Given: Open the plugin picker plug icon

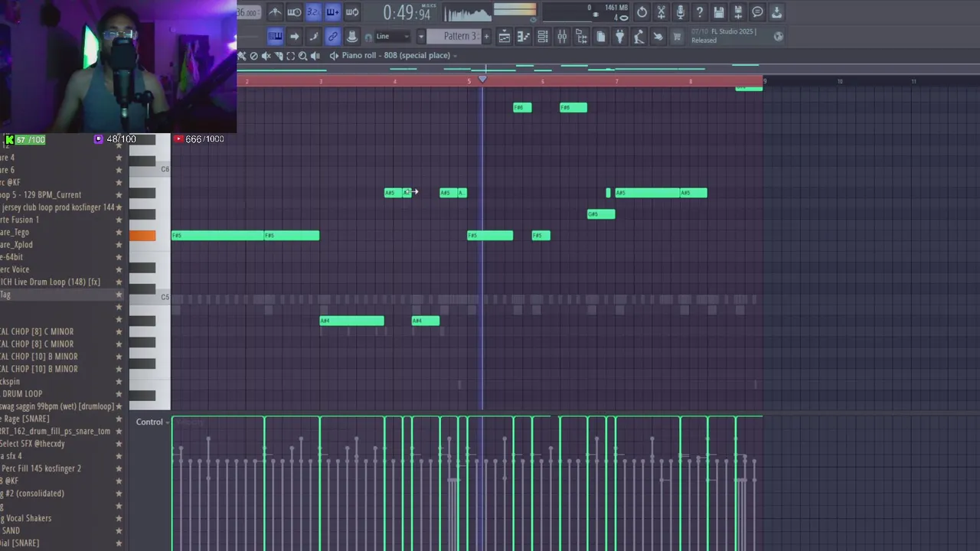Looking at the screenshot, I should click(619, 36).
